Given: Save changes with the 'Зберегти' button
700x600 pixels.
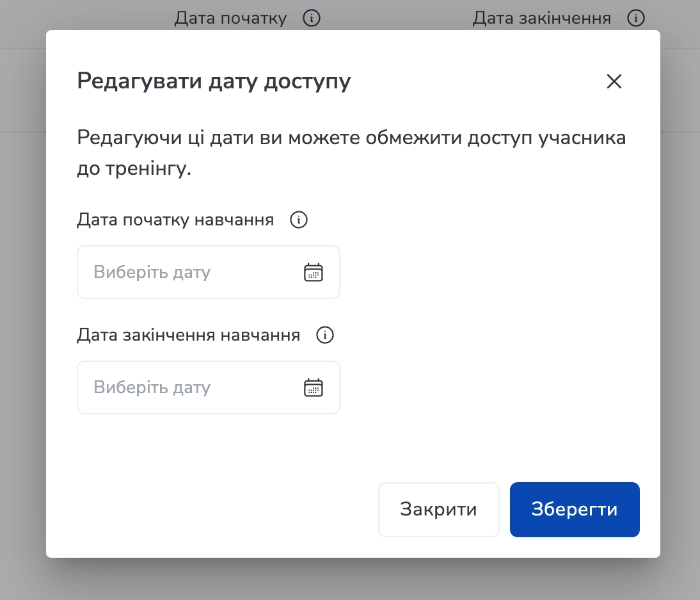Looking at the screenshot, I should [574, 509].
